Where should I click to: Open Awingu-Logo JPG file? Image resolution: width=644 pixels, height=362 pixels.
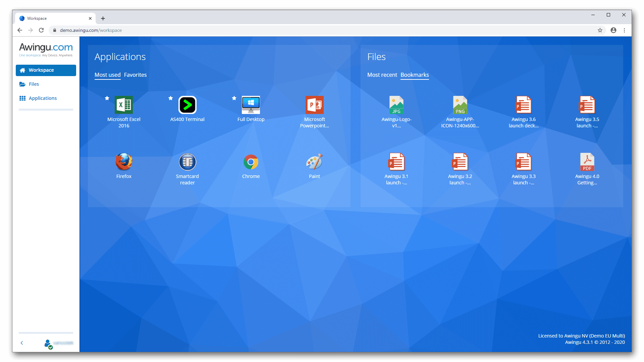[396, 105]
